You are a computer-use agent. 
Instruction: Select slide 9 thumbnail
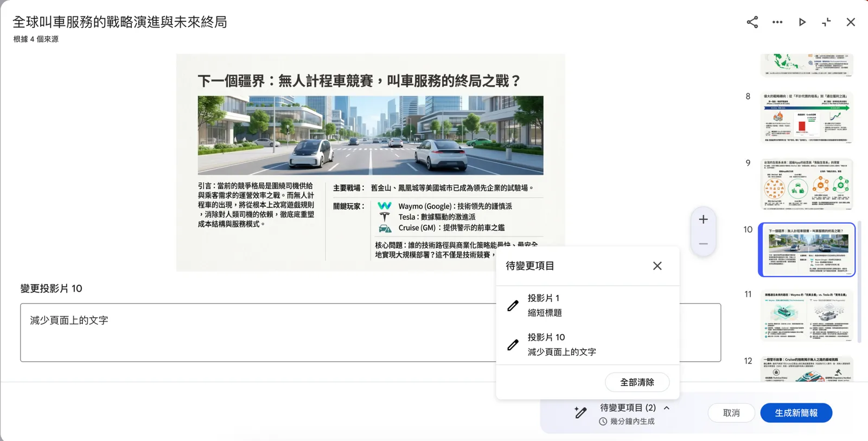coord(807,184)
